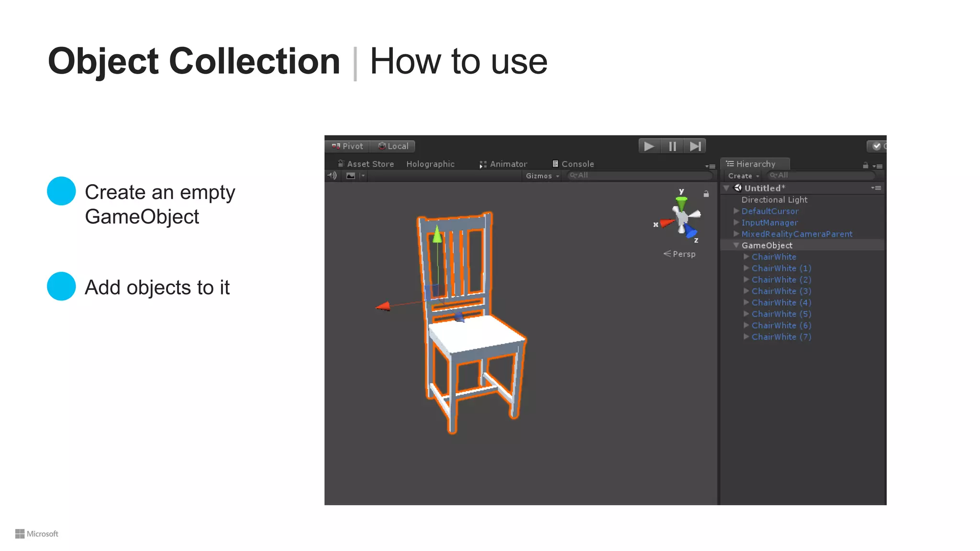This screenshot has height=551, width=980.
Task: Expand the MixedRealityCameraParent node
Action: (x=736, y=234)
